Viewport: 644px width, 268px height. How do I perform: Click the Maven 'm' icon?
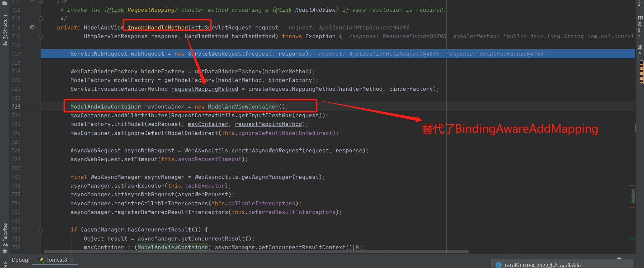pyautogui.click(x=640, y=17)
